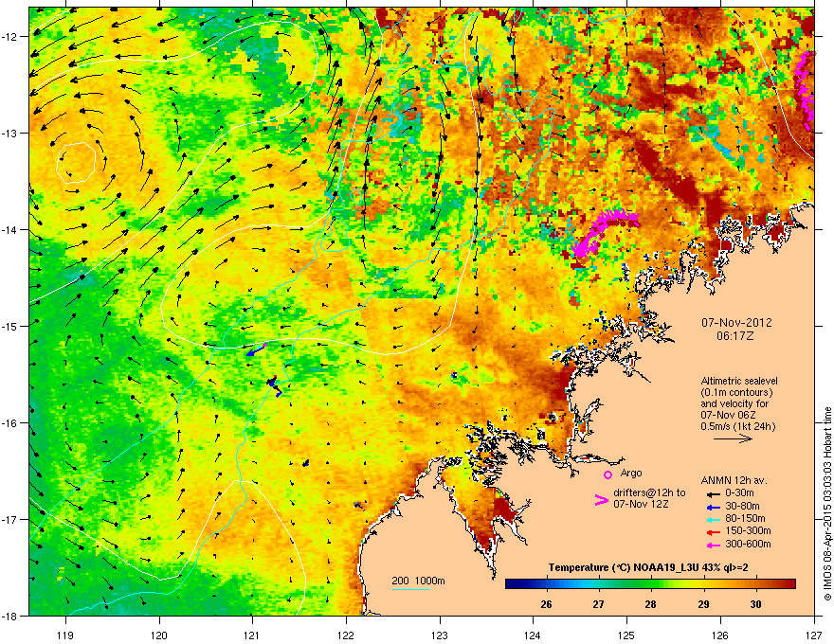
Task: Click the 0.5m/s velocity scale arrow
Action: coord(733,438)
